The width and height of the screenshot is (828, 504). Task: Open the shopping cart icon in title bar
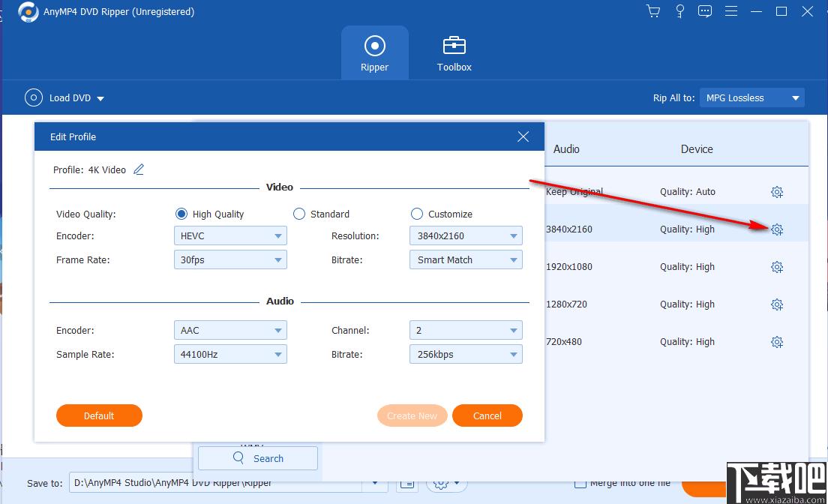pos(653,11)
